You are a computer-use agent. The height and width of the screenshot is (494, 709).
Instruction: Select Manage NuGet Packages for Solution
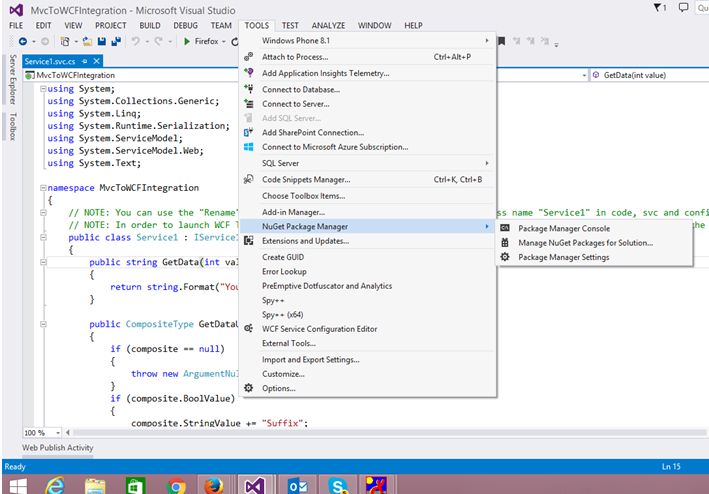pos(586,243)
